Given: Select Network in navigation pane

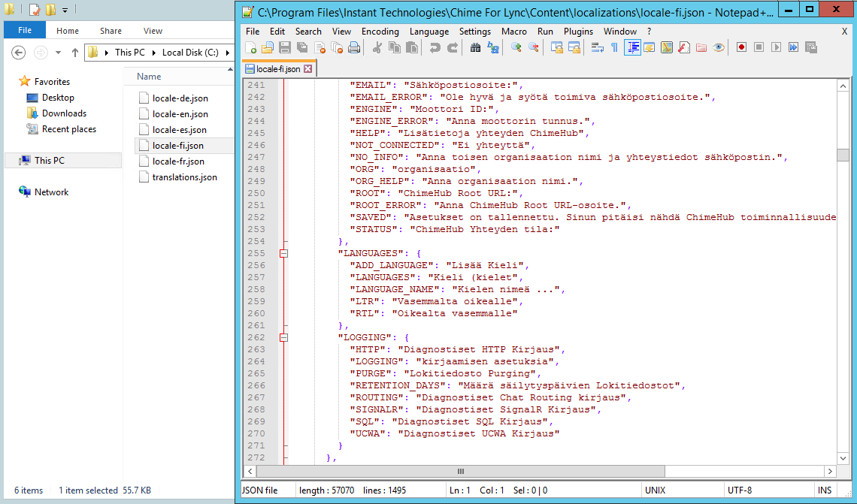Looking at the screenshot, I should click(51, 192).
